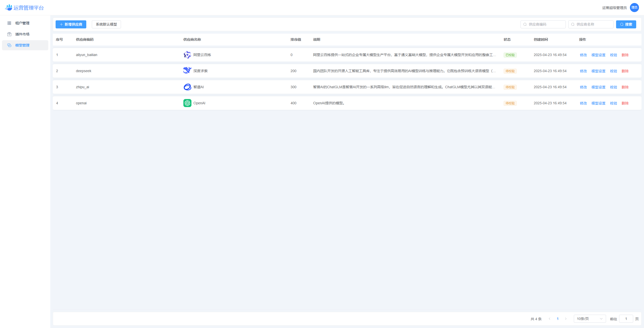The height and width of the screenshot is (328, 644).
Task: Click 删除 for zhipu_ai row
Action: click(x=625, y=87)
